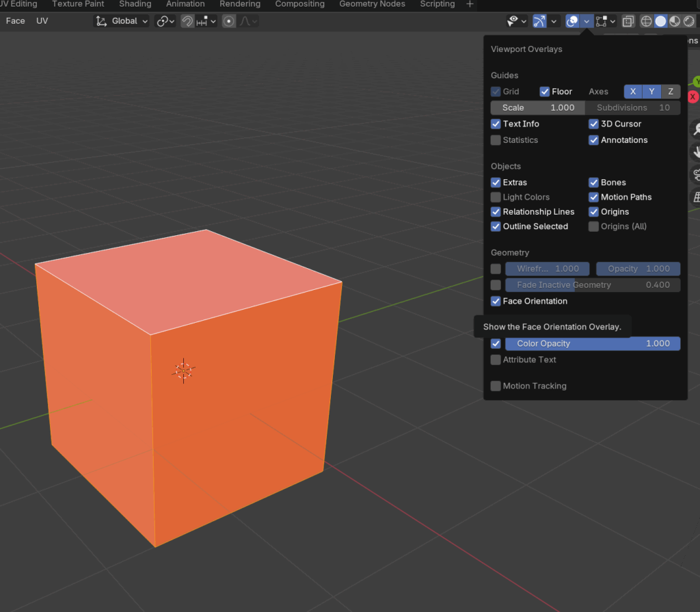Viewport: 700px width, 612px height.
Task: Toggle the X-ray view icon
Action: 628,21
